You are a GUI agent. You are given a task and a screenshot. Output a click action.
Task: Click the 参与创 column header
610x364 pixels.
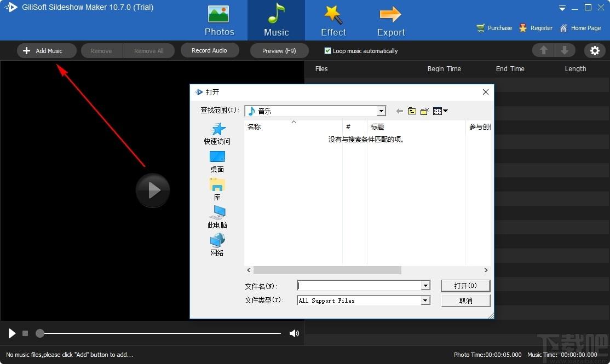tap(479, 127)
